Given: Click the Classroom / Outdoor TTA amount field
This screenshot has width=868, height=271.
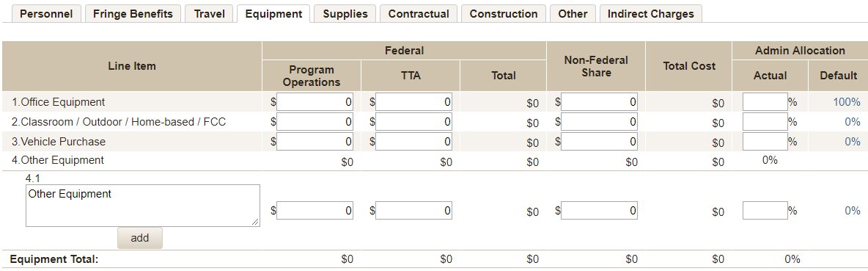Looking at the screenshot, I should coord(413,122).
